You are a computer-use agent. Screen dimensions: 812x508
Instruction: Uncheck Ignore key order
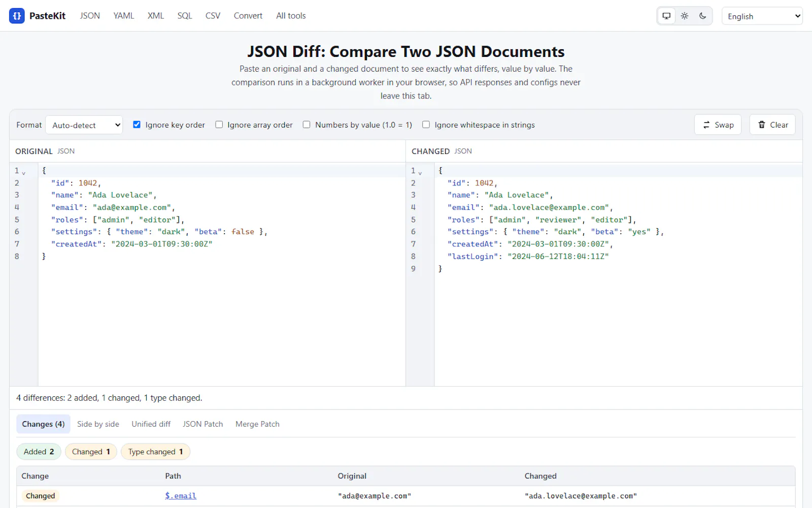click(137, 124)
